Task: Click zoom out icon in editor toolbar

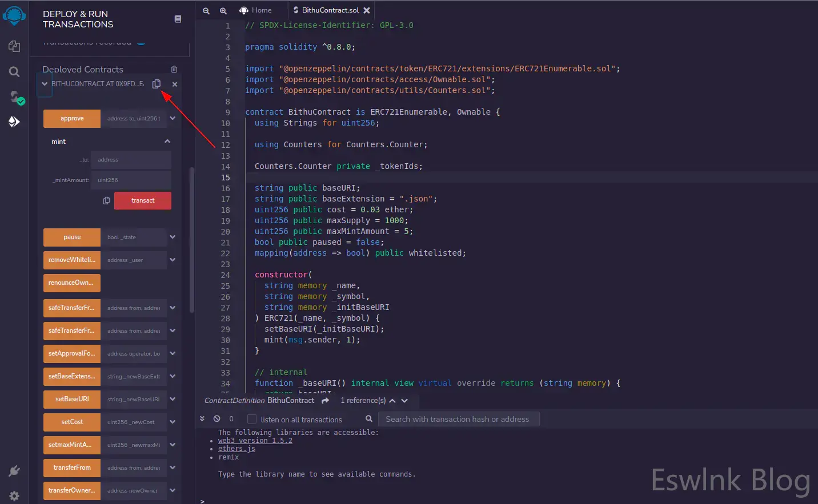Action: [206, 11]
